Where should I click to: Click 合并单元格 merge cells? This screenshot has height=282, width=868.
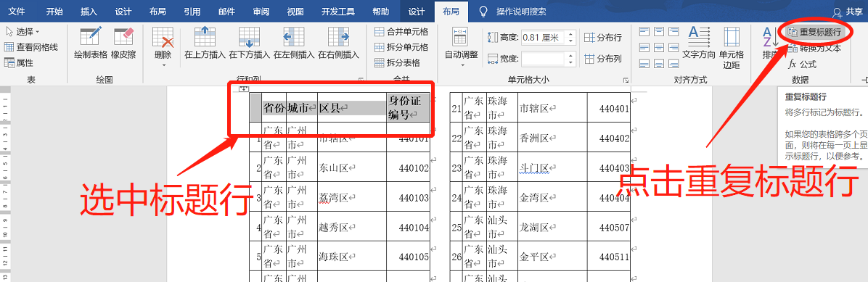point(401,31)
